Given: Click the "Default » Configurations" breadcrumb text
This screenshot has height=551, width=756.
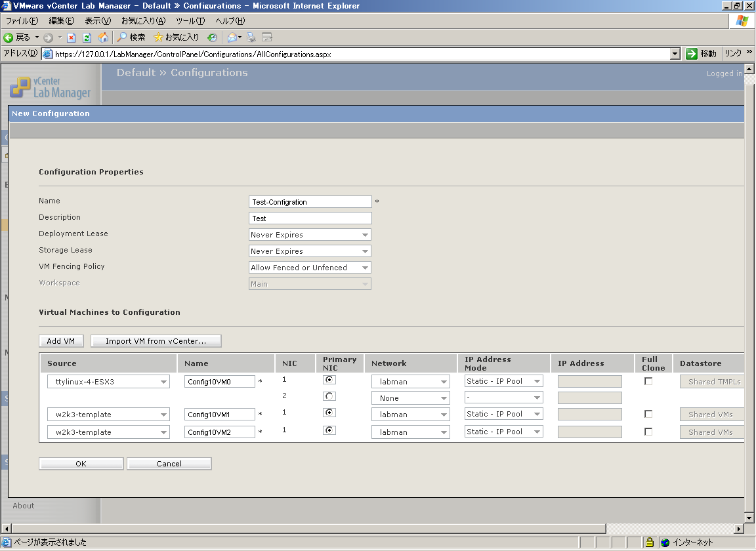Looking at the screenshot, I should click(x=182, y=73).
